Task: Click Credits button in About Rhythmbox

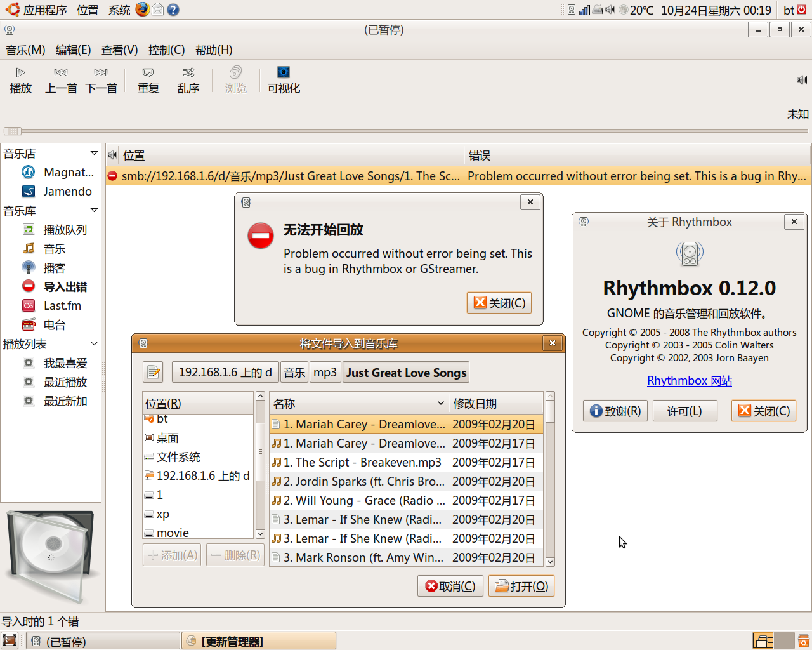Action: point(615,411)
